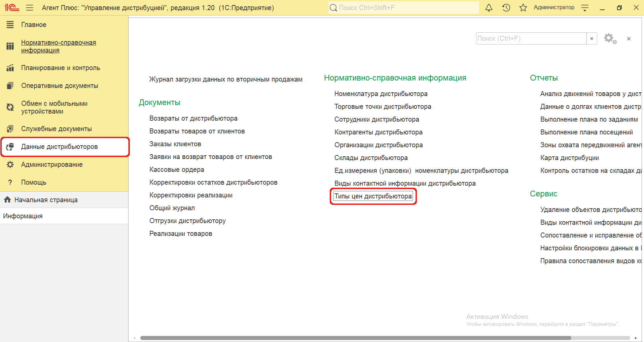The width and height of the screenshot is (644, 342).
Task: Open Оперативные документы section
Action: (60, 86)
